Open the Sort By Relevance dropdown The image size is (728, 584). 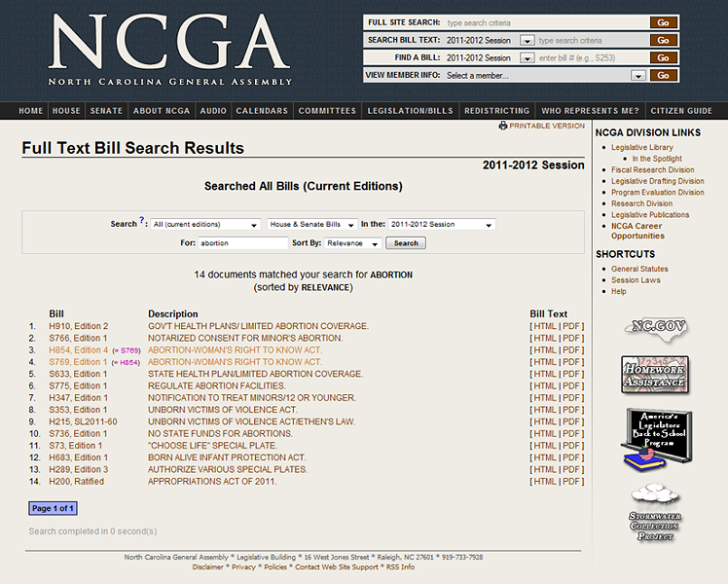pos(353,243)
